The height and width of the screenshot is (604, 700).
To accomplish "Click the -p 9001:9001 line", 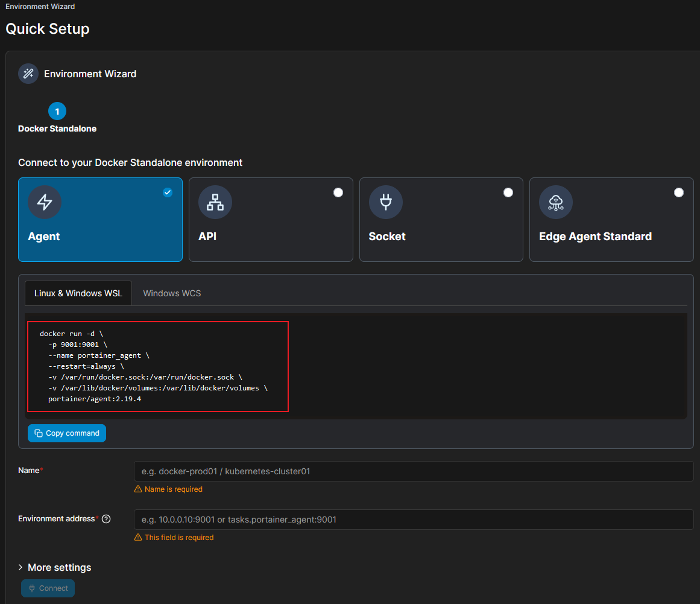I will click(x=78, y=345).
